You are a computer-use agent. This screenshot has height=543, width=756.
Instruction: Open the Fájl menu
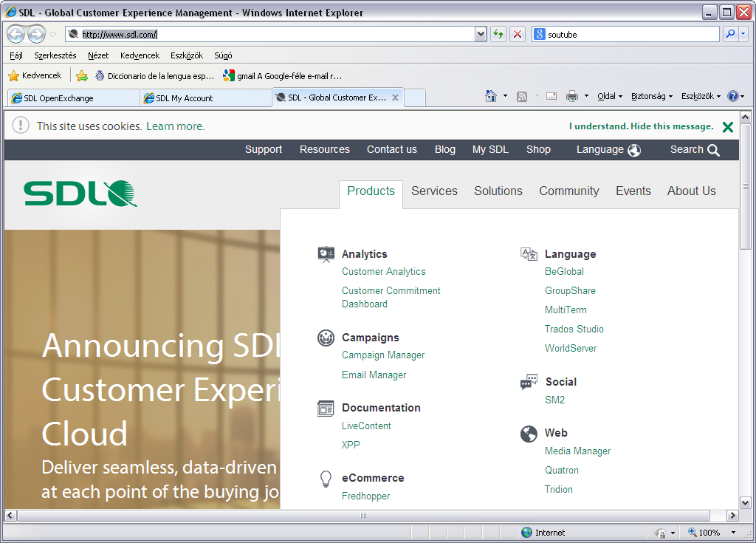[x=16, y=55]
